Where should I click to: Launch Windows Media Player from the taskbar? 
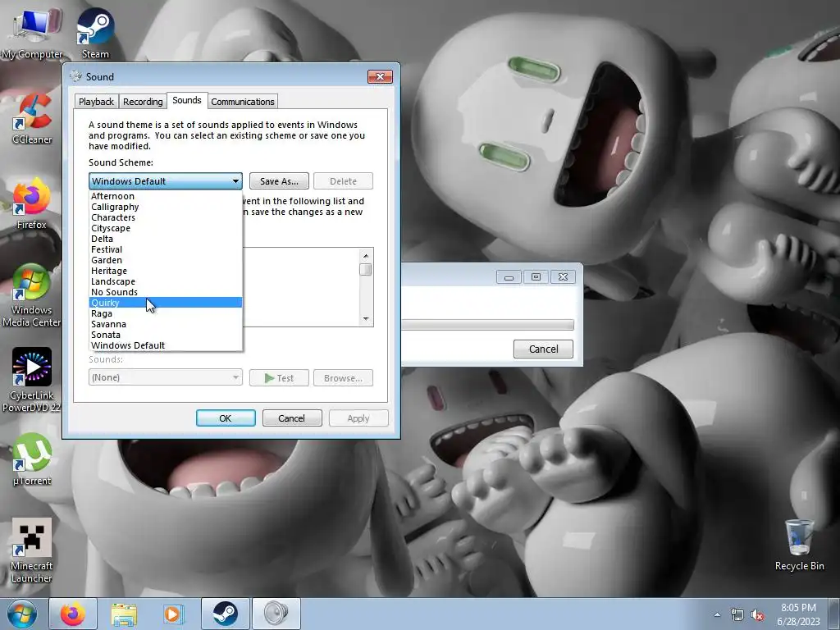(174, 614)
